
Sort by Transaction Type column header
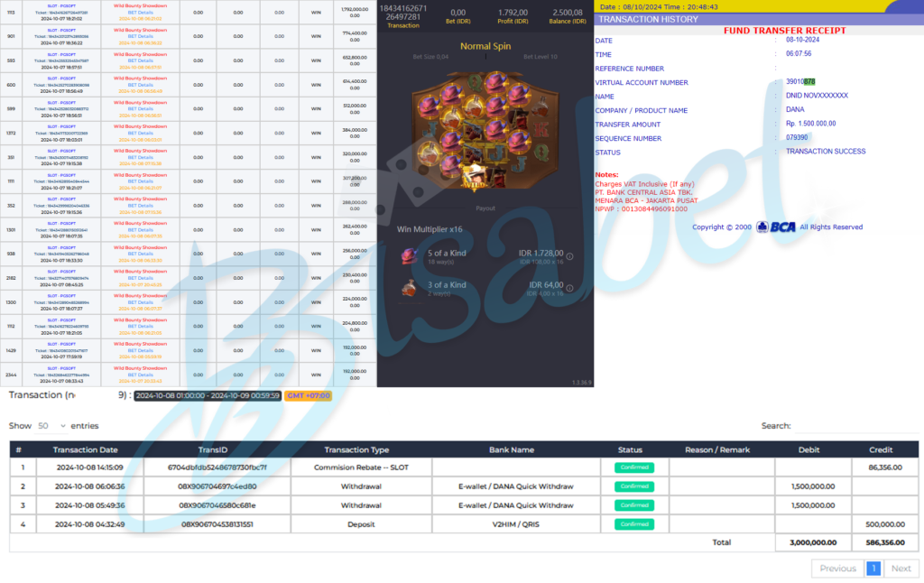[356, 449]
